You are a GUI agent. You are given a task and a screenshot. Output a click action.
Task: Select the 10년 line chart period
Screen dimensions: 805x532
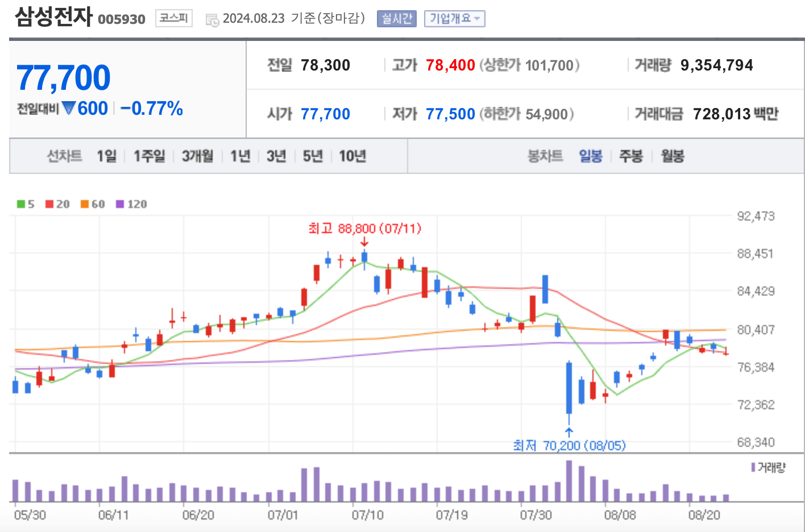[352, 156]
